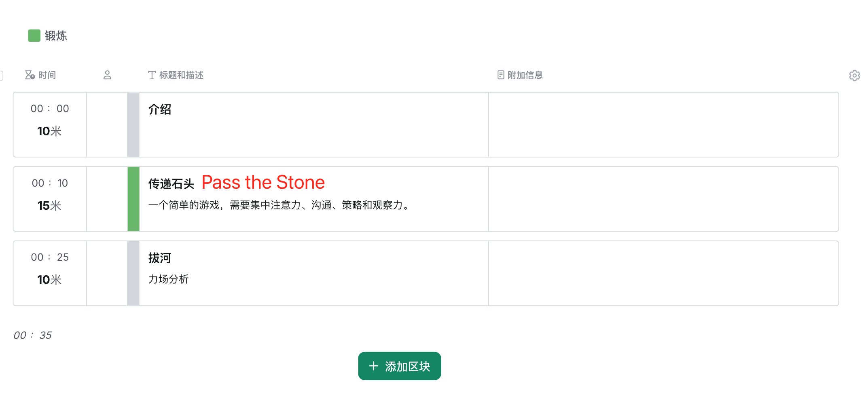Change the 10 minute duration of 介绍

pos(49,131)
